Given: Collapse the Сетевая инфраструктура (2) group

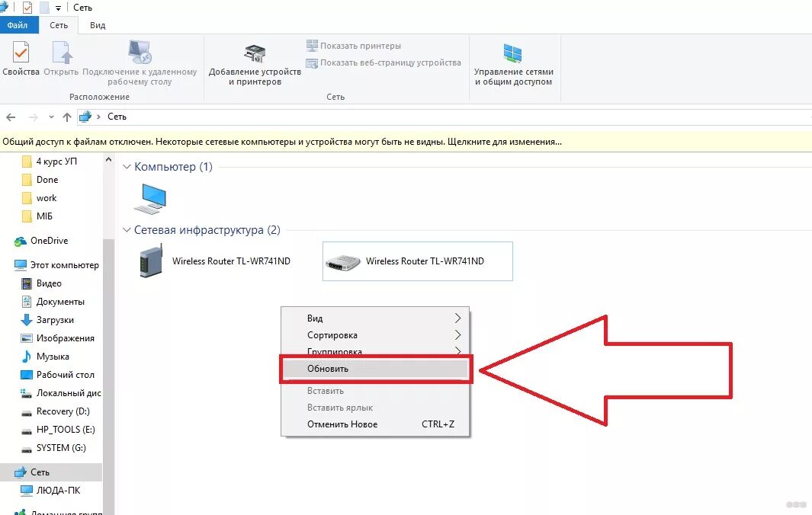Looking at the screenshot, I should click(127, 230).
